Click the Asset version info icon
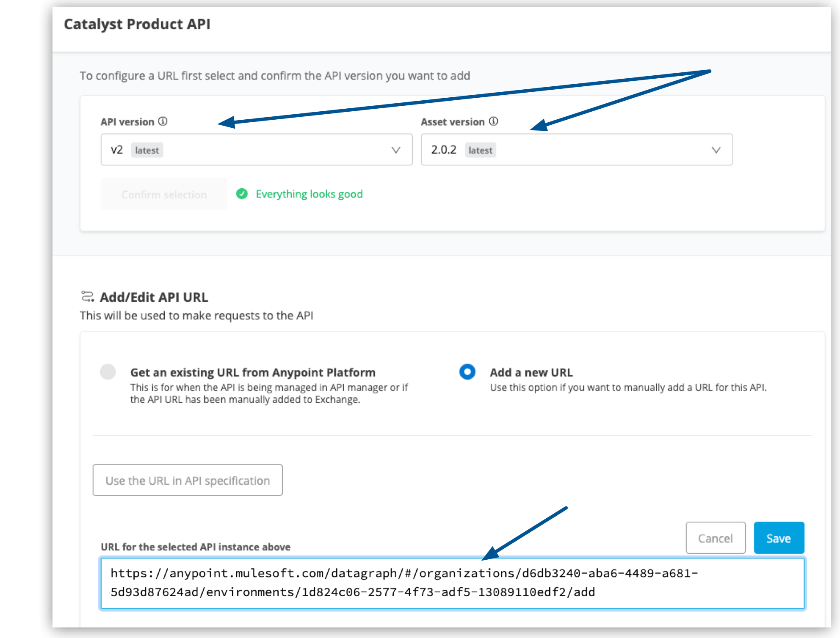840x638 pixels. pos(493,121)
